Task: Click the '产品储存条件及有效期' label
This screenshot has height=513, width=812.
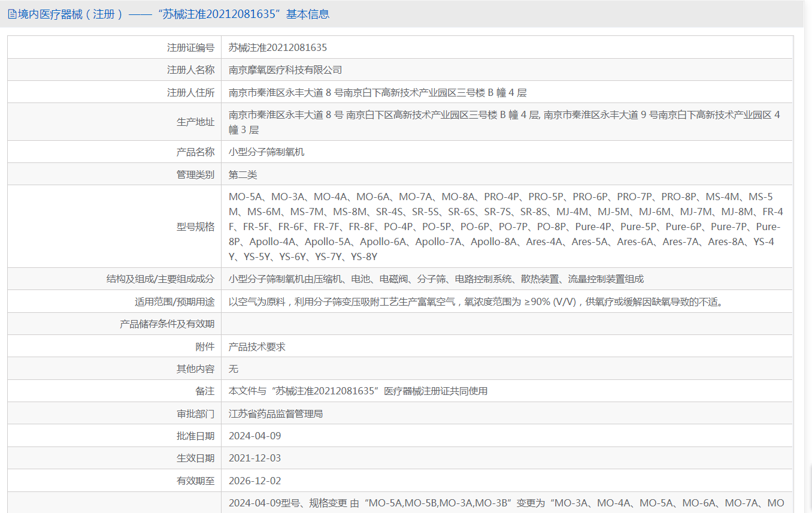Action: (167, 324)
